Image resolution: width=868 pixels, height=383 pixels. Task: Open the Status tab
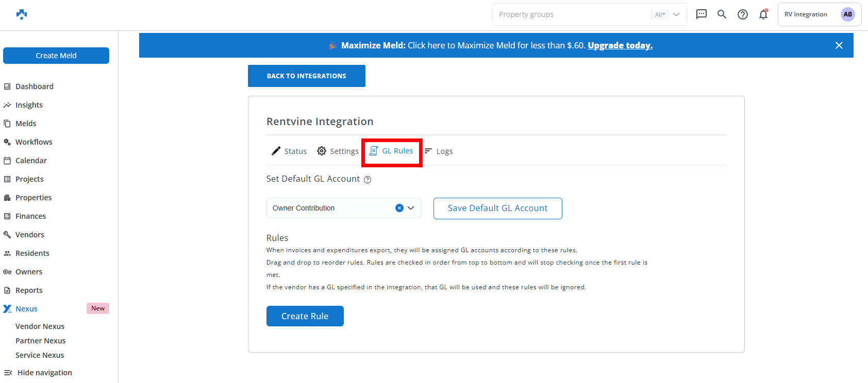(289, 151)
